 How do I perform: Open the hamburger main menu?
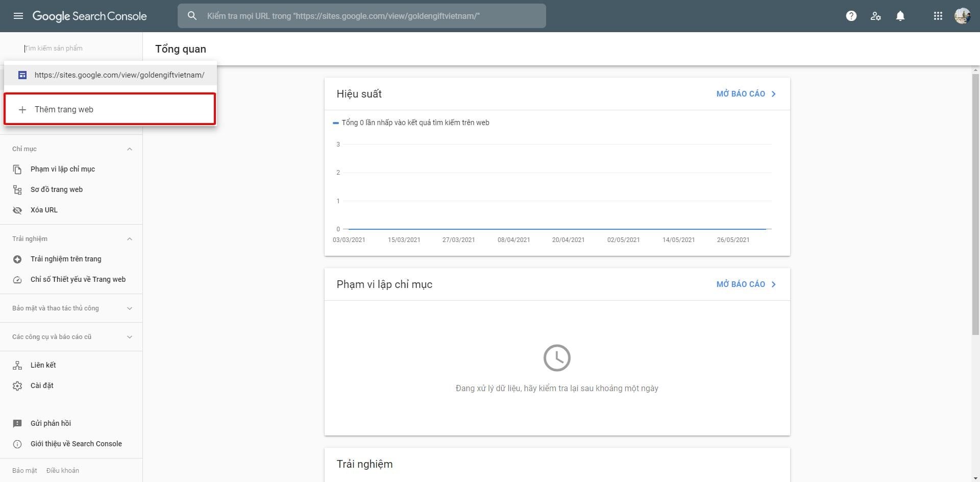(18, 16)
